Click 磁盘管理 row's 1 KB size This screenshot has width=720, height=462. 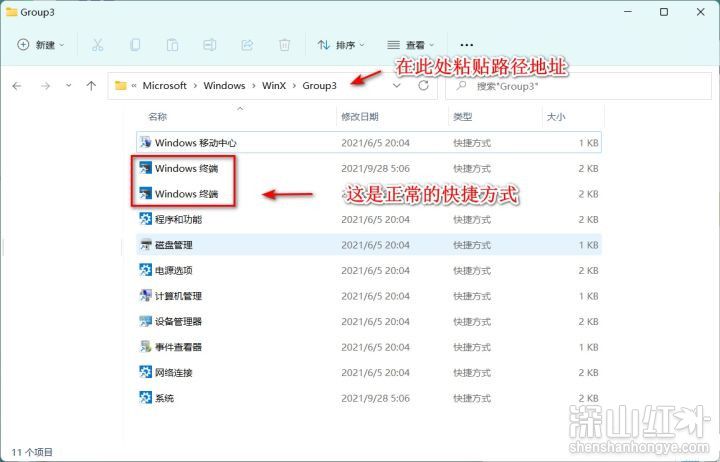588,245
